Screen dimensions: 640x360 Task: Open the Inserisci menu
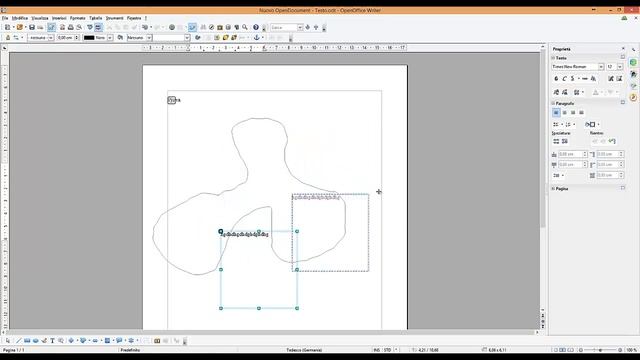59,18
